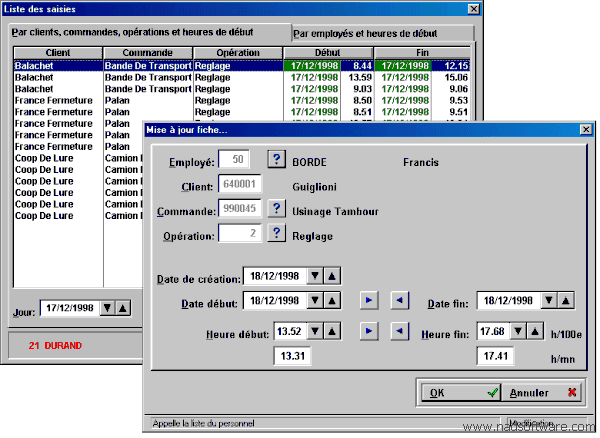Cancel with the Annuler button
600x438 pixels.
(x=541, y=393)
